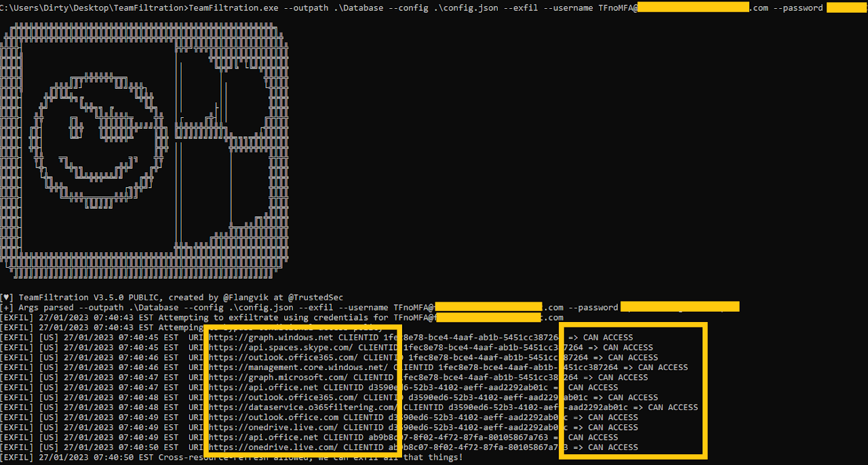
Task: Click CAN ACCESS on the api.spaces.skype.com row
Action: tap(628, 348)
